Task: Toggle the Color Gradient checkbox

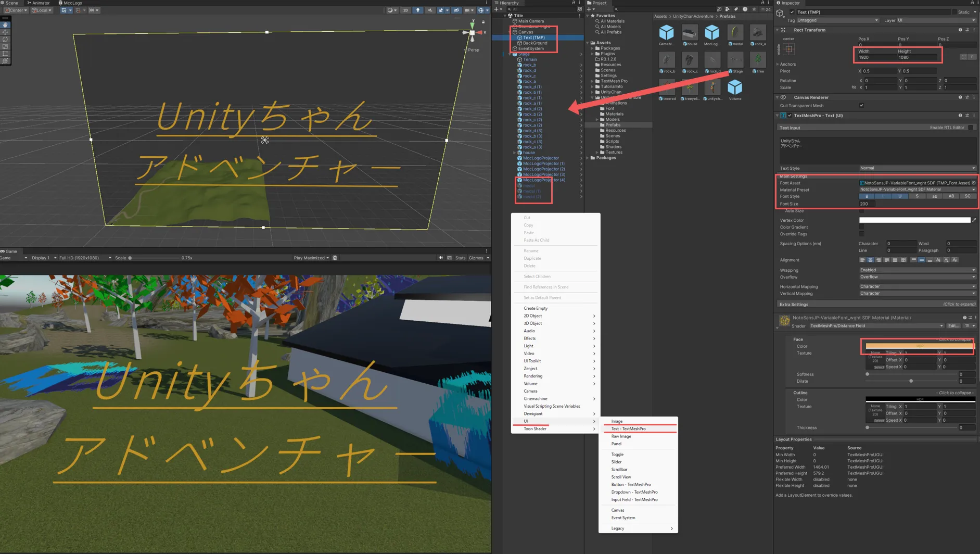Action: click(861, 227)
